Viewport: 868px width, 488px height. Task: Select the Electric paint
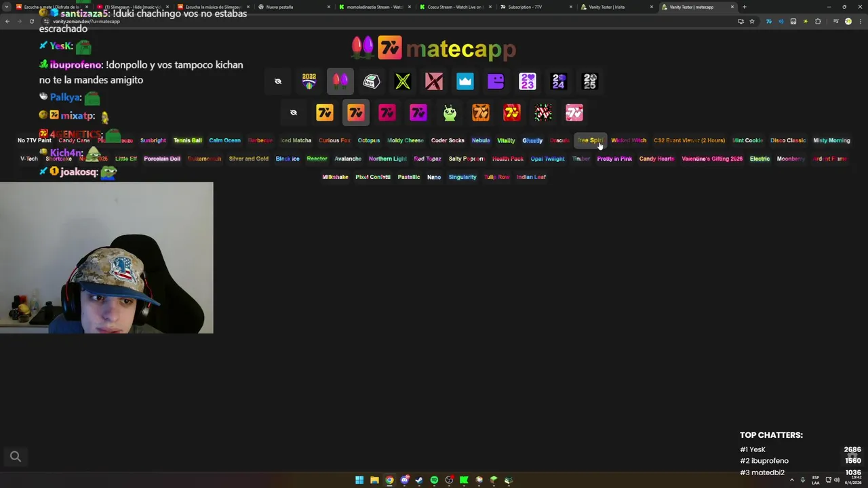[x=760, y=159]
